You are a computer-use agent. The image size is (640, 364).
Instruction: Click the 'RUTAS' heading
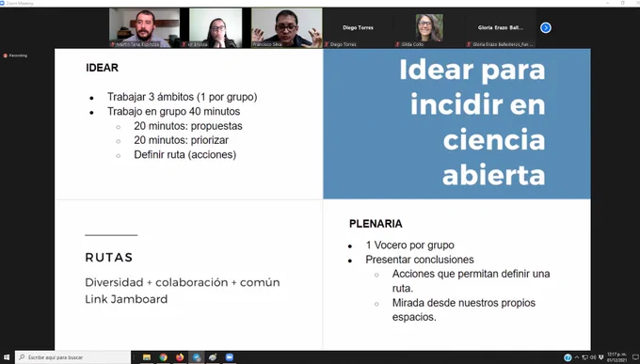click(109, 258)
